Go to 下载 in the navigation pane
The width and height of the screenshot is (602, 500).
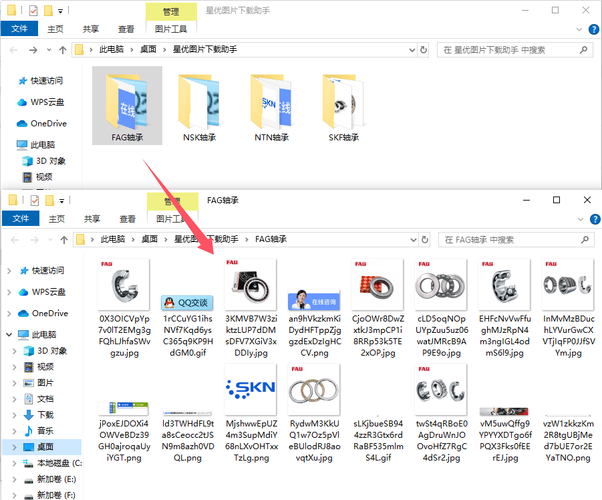(x=46, y=414)
